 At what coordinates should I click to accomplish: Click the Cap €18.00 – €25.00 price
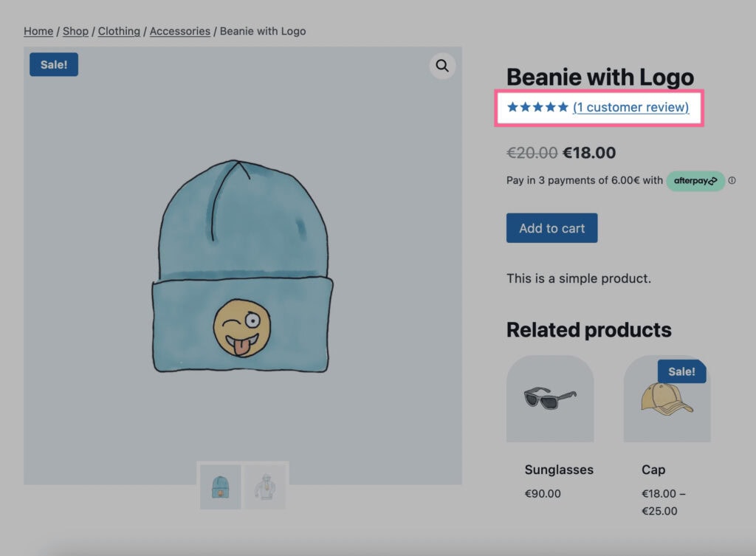pyautogui.click(x=664, y=503)
